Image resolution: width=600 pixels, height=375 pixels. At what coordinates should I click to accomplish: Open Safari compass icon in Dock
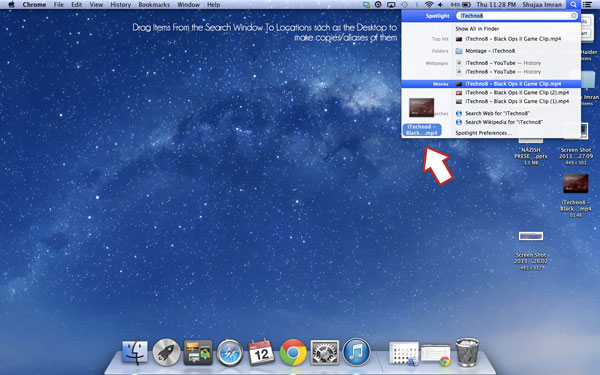click(230, 352)
